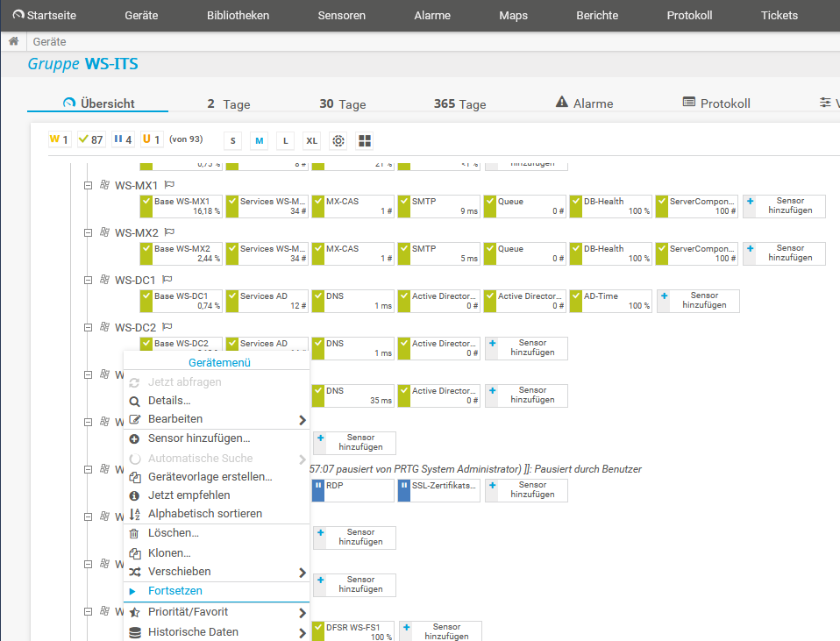Expand the Automatische Suche submenu arrow
This screenshot has width=840, height=641.
tap(303, 459)
